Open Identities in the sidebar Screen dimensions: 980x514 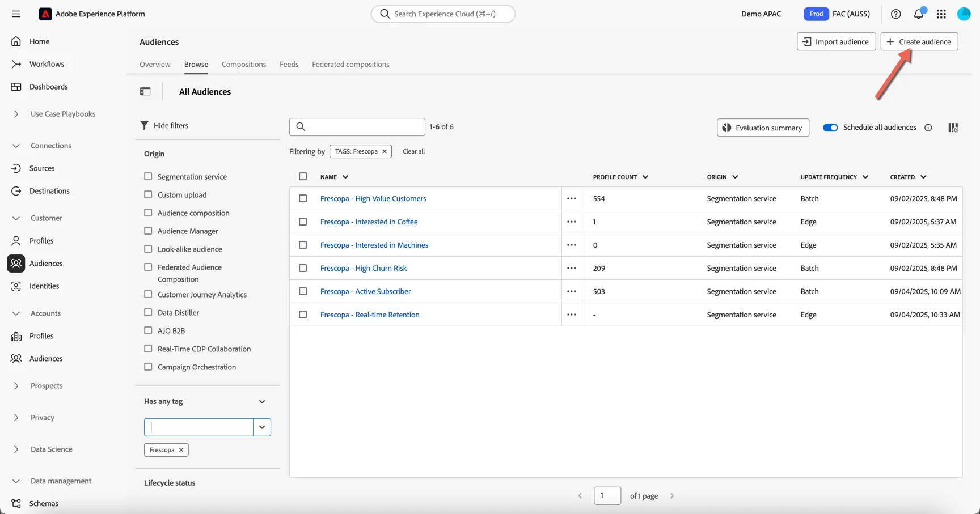[44, 286]
